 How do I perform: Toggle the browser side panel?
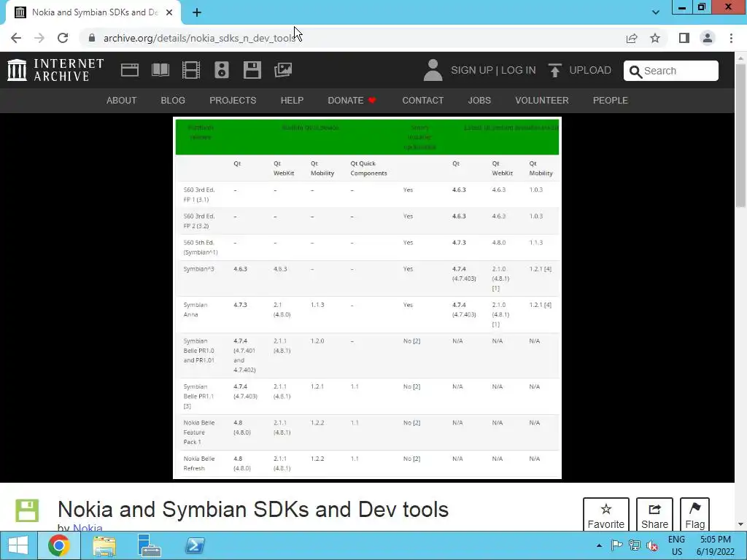tap(684, 38)
